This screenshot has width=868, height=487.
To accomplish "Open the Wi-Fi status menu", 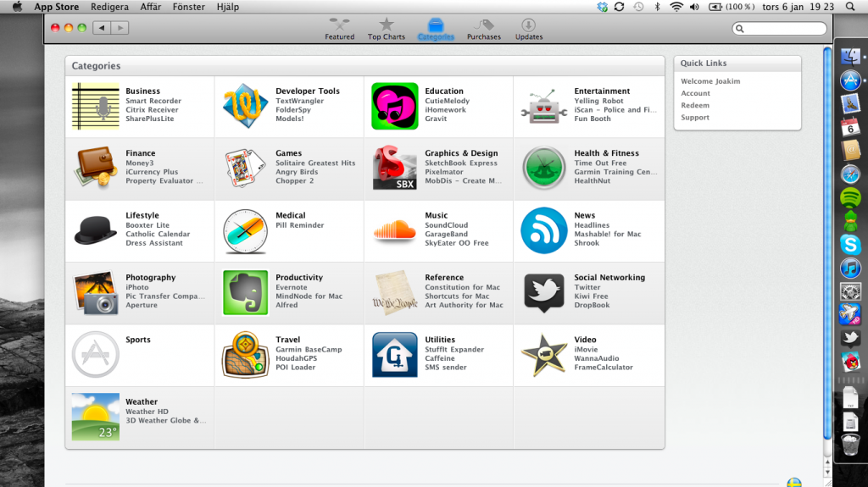I will coord(676,7).
